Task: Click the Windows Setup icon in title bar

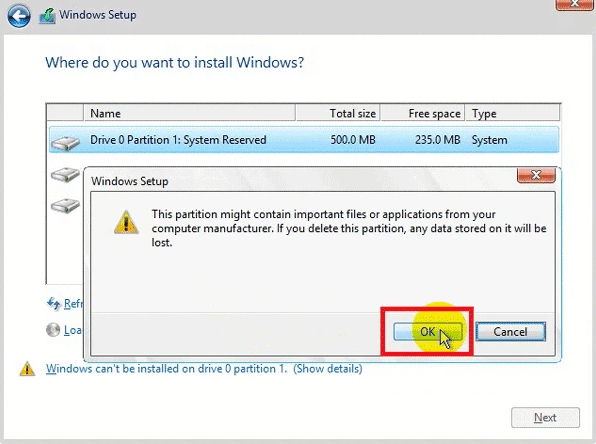Action: (47, 16)
